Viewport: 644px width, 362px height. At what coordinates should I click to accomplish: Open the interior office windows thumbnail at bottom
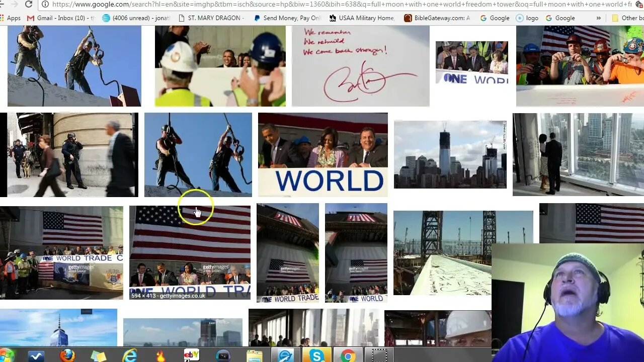(x=313, y=328)
